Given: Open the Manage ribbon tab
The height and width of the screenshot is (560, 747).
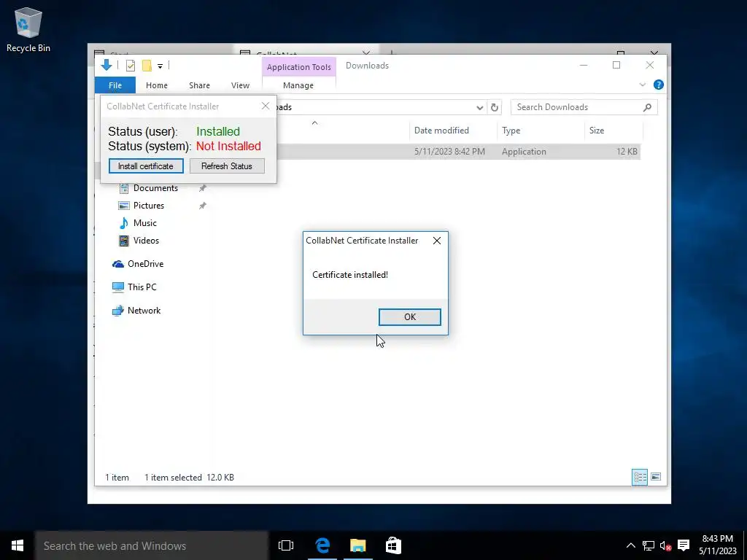Looking at the screenshot, I should point(298,85).
